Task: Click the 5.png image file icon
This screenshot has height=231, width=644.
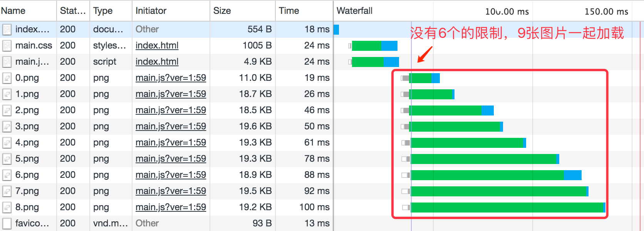Action: 7,159
